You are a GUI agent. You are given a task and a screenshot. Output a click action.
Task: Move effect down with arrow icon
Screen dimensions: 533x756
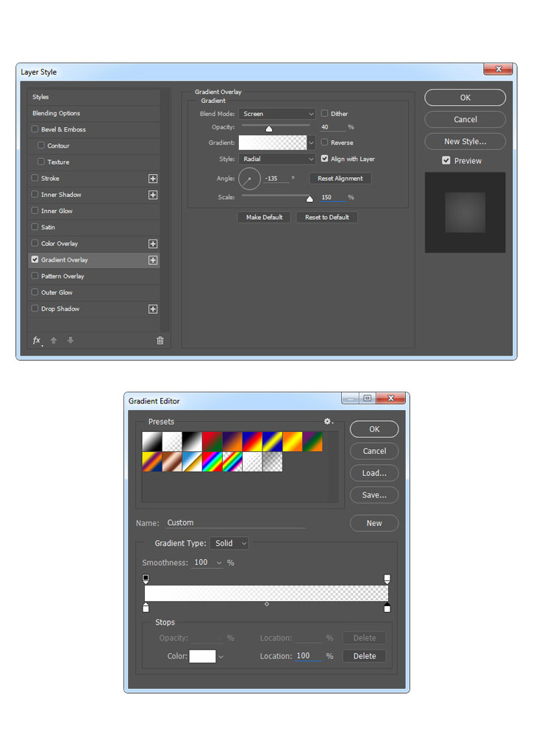point(71,340)
